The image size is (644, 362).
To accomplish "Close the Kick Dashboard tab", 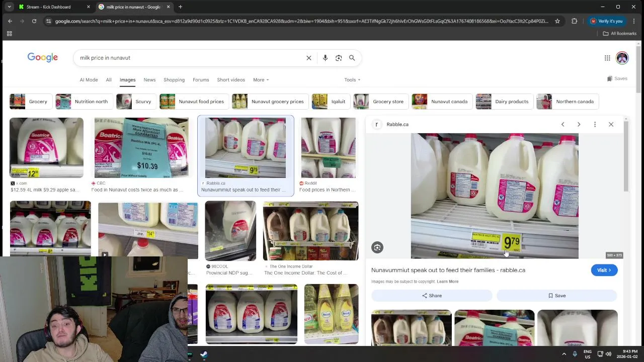I will 89,7.
